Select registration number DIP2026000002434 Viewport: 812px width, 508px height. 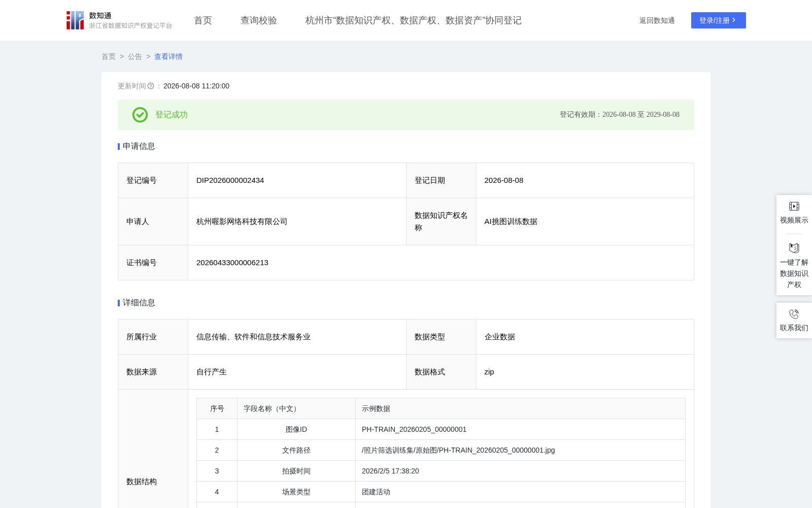tap(230, 180)
